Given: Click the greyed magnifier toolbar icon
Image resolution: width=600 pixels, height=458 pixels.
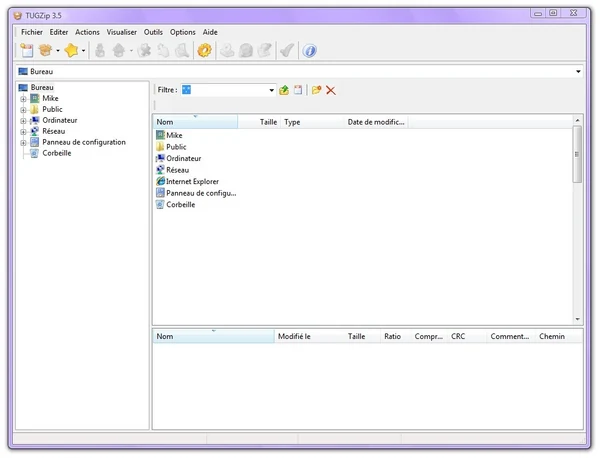Looking at the screenshot, I should pos(182,51).
